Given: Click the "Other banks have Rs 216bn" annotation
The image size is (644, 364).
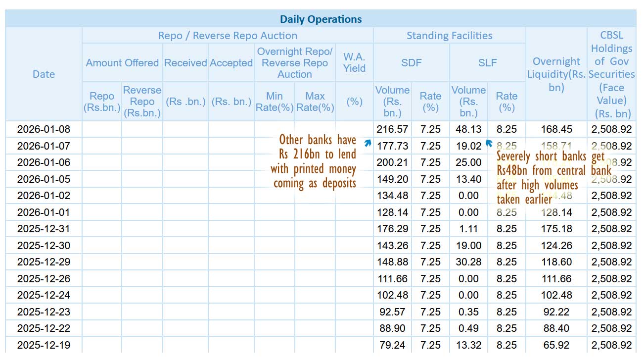Looking at the screenshot, I should [x=313, y=161].
